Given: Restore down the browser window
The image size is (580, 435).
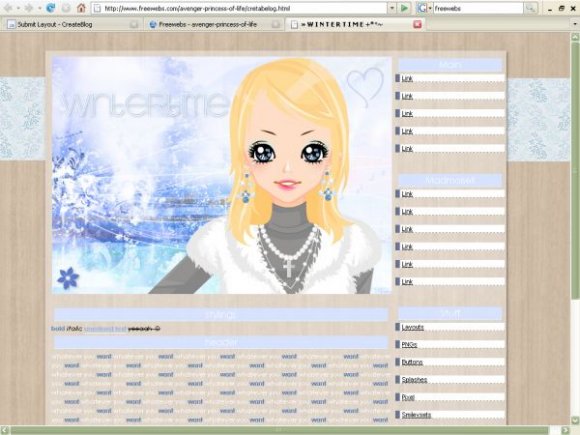Looking at the screenshot, I should pos(562,8).
